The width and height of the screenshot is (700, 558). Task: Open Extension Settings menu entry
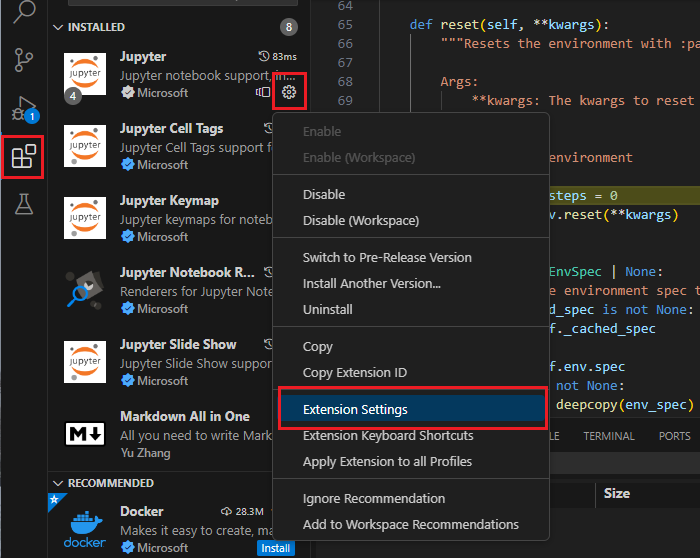pos(411,409)
